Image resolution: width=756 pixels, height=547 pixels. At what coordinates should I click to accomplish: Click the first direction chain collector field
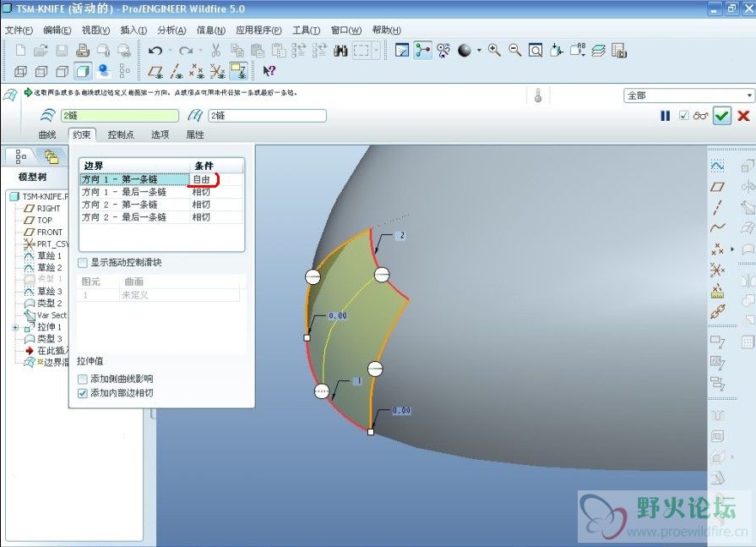pyautogui.click(x=120, y=116)
